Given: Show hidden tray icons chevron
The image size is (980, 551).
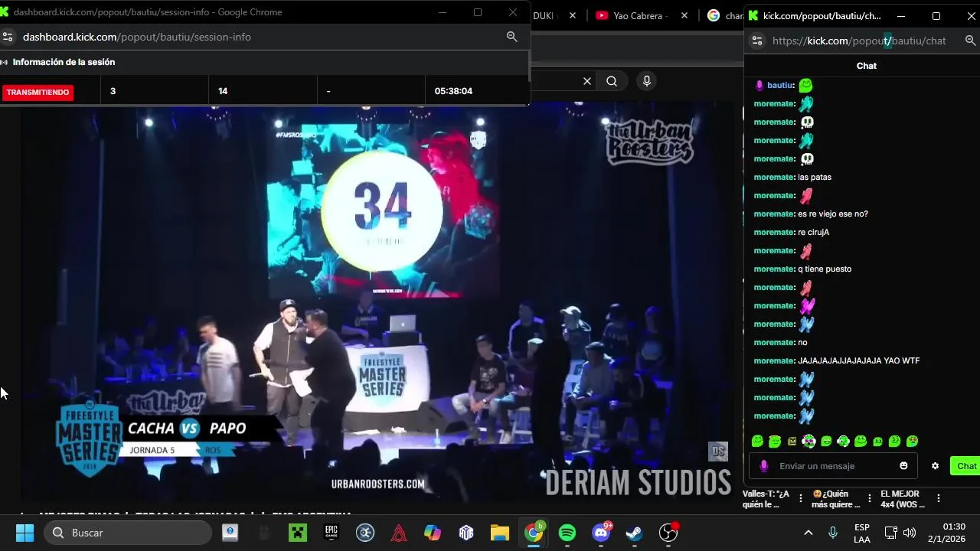Looking at the screenshot, I should click(x=808, y=533).
